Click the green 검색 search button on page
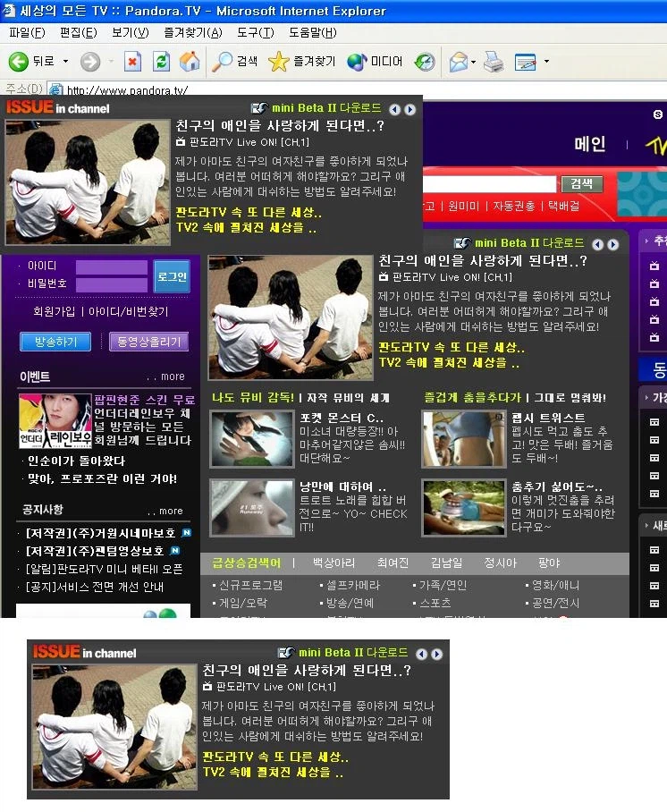Viewport: 667px width, 812px height. [582, 183]
